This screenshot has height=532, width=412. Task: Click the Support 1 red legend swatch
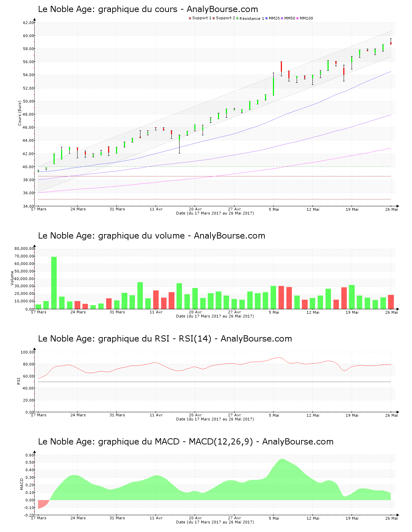(190, 18)
